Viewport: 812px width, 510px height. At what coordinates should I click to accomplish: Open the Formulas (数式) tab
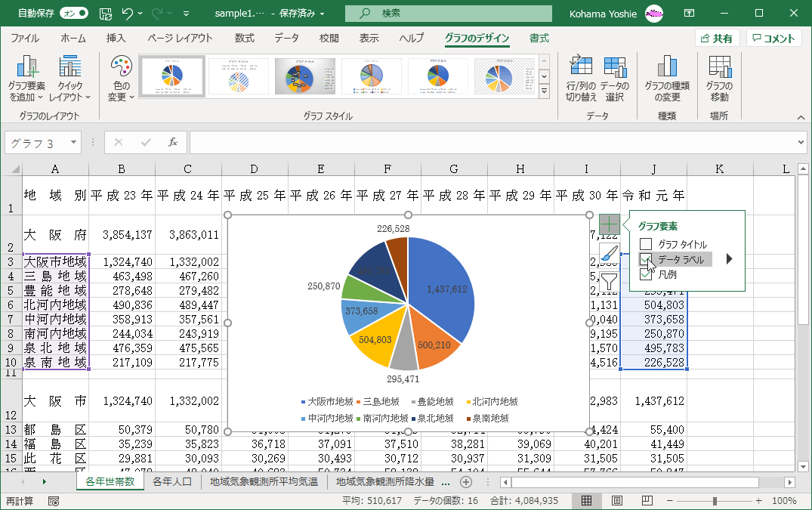click(245, 39)
